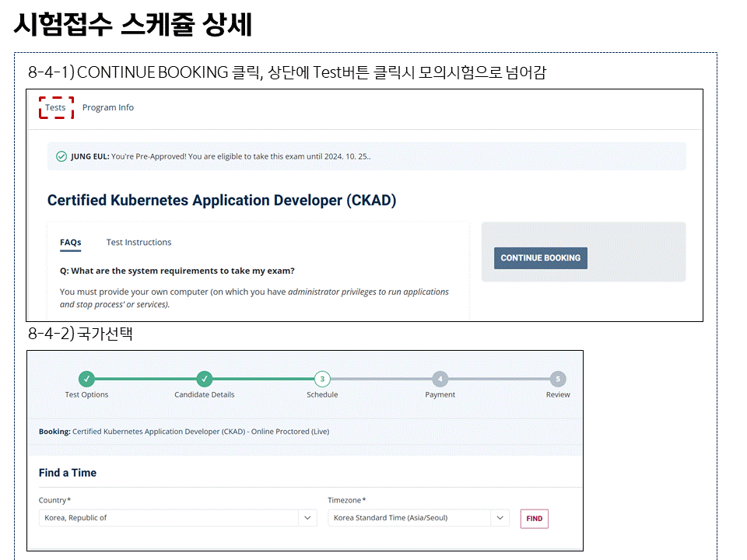The image size is (747, 560).
Task: Click the Country* field label
Action: coord(54,500)
